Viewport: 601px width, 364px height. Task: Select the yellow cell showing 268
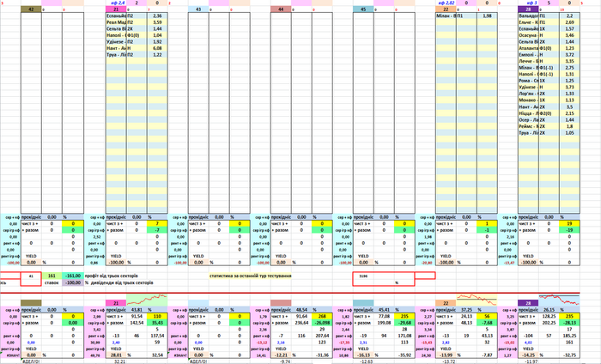tap(322, 317)
